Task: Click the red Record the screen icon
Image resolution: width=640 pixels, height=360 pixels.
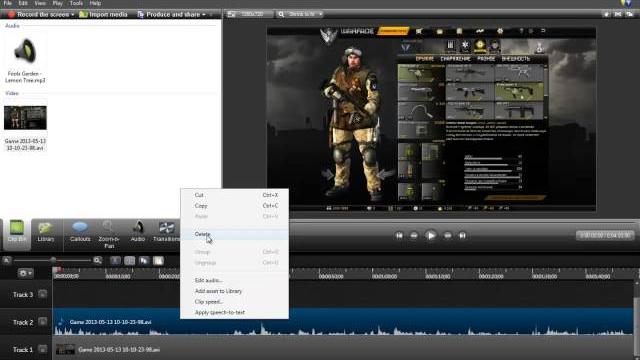Action: pyautogui.click(x=11, y=14)
